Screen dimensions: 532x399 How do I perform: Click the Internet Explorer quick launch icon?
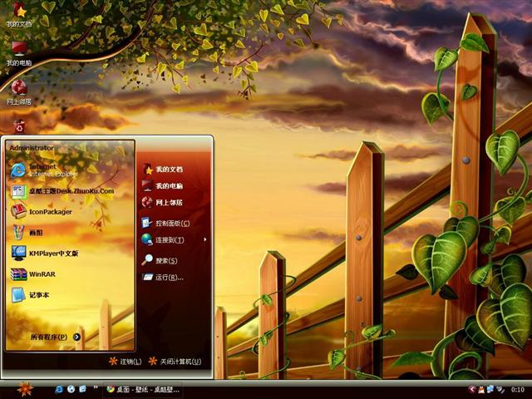(59, 389)
